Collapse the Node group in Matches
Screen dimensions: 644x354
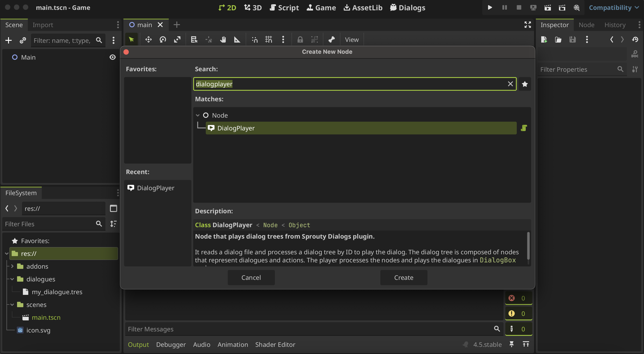(x=197, y=115)
